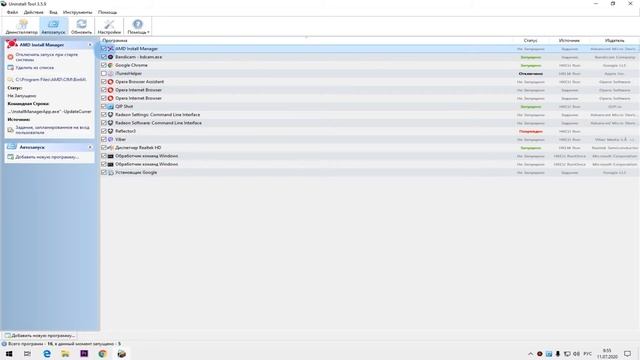This screenshot has height=360, width=640.
Task: Sort by the Источник column header
Action: pos(569,40)
